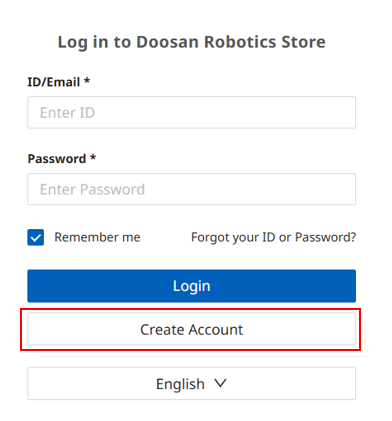The width and height of the screenshot is (392, 421).
Task: Open the English language dropdown
Action: (x=191, y=383)
